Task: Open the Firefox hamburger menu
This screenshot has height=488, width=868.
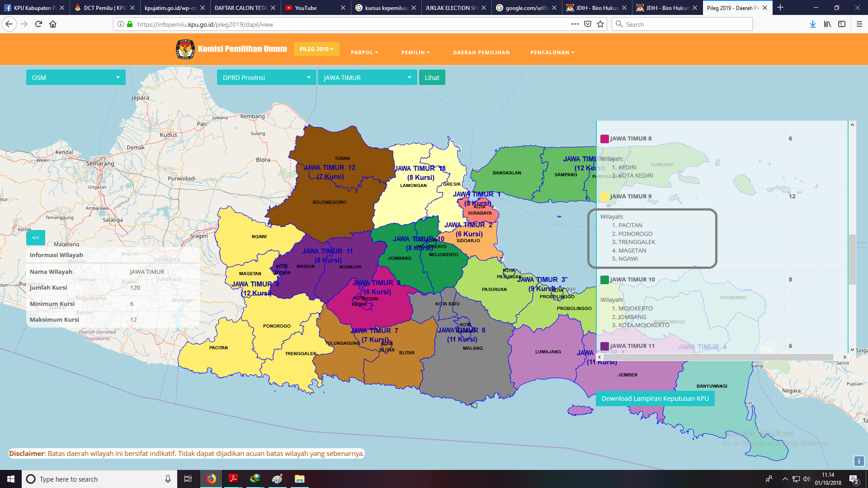Action: tap(859, 24)
